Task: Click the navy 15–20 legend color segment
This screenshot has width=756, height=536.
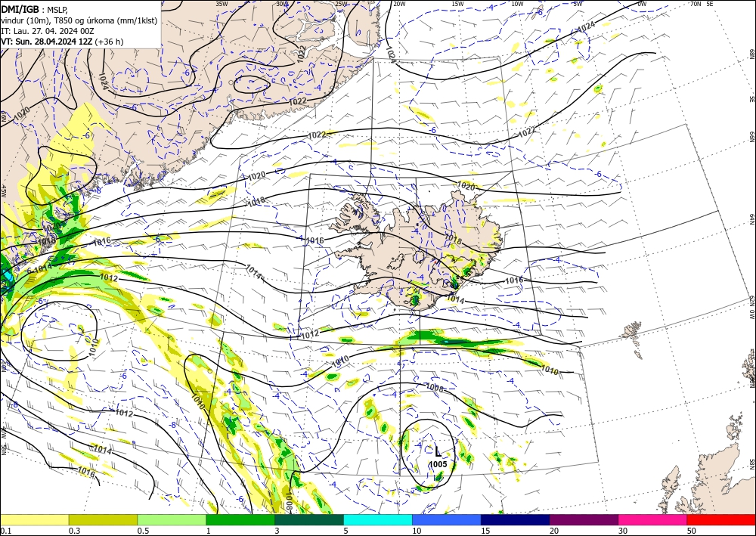Action: coord(516,519)
